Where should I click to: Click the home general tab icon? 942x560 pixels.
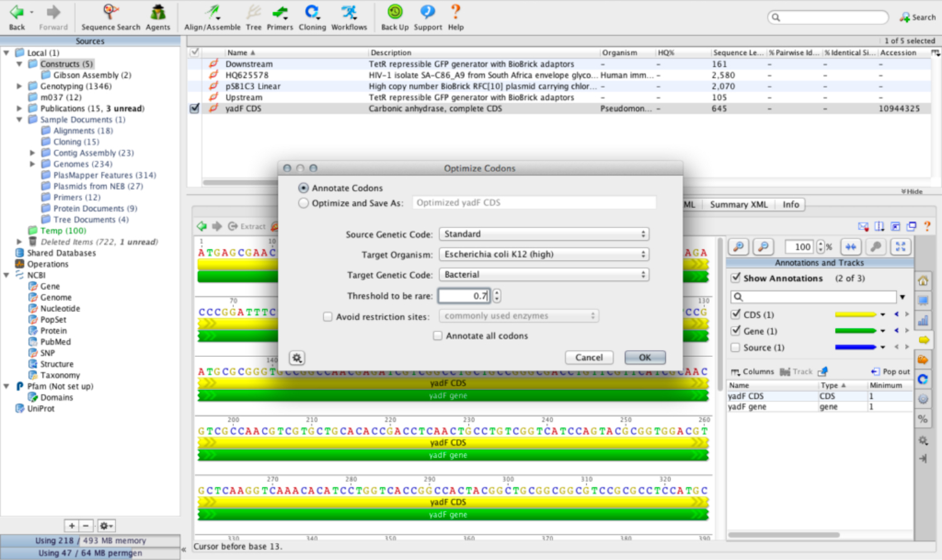coord(923,281)
